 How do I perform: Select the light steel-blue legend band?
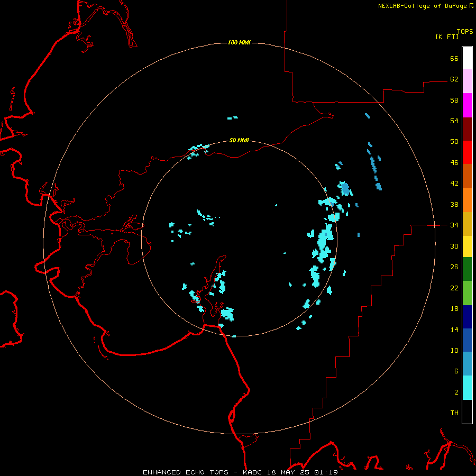tap(467, 363)
